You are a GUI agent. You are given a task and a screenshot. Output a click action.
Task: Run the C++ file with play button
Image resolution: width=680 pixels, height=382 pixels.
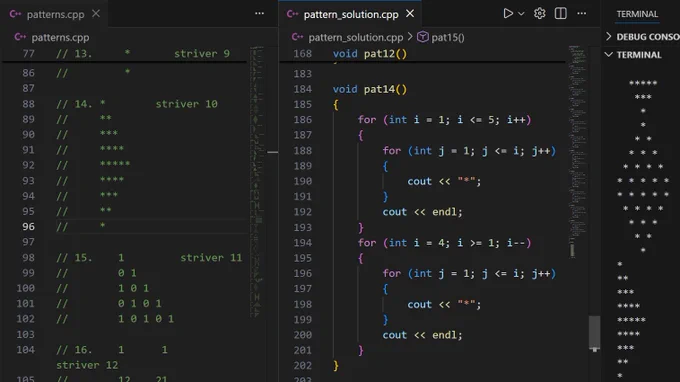pos(508,13)
